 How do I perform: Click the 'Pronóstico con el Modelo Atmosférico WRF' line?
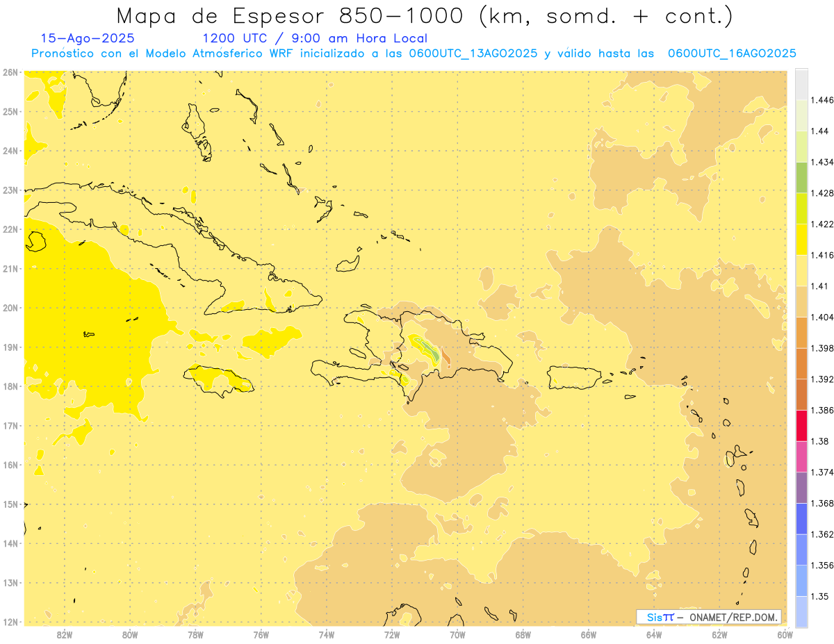414,53
